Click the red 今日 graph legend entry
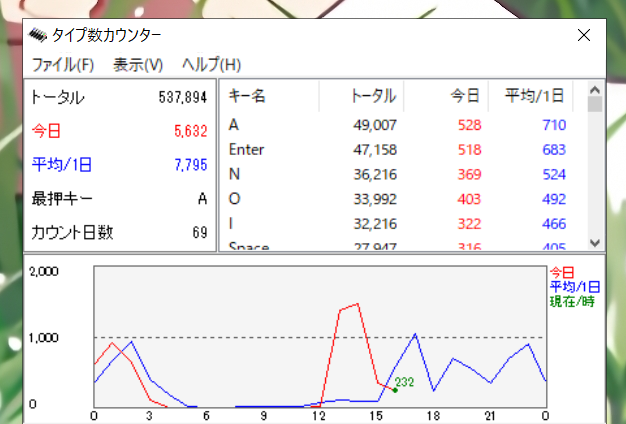The image size is (626, 424). (x=562, y=273)
